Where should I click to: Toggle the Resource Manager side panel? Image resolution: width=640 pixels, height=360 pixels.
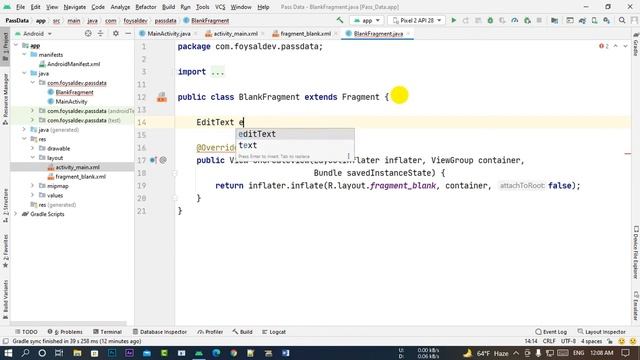(x=5, y=99)
